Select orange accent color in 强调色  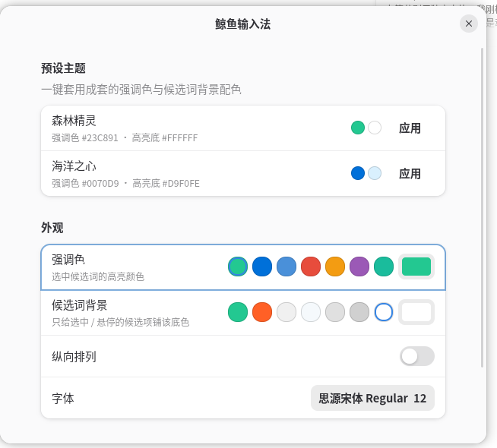[335, 267]
